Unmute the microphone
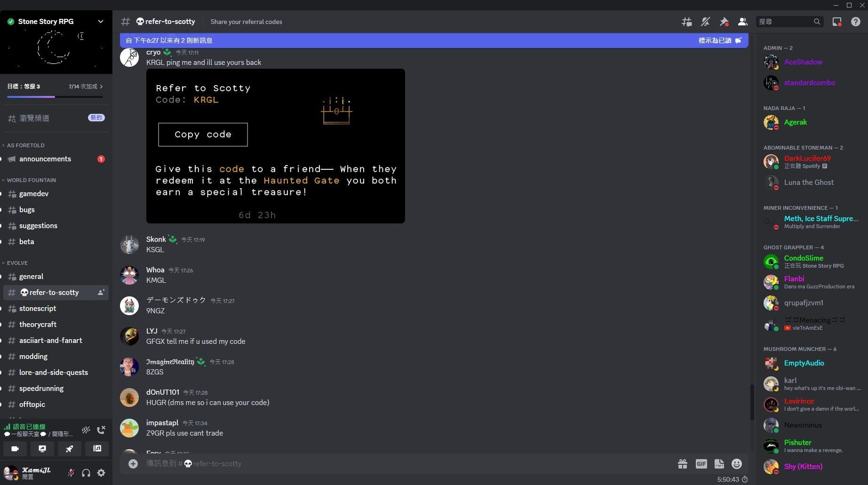Viewport: 868px width, 485px height. tap(71, 473)
